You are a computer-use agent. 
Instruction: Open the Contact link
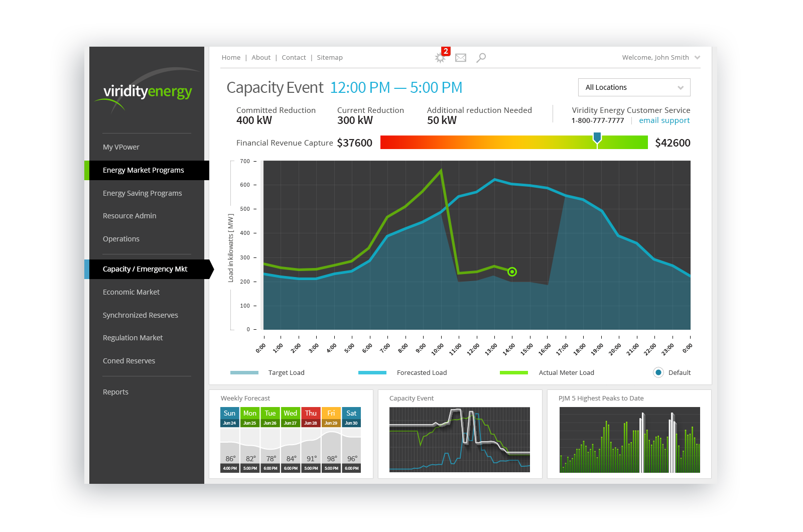tap(294, 58)
